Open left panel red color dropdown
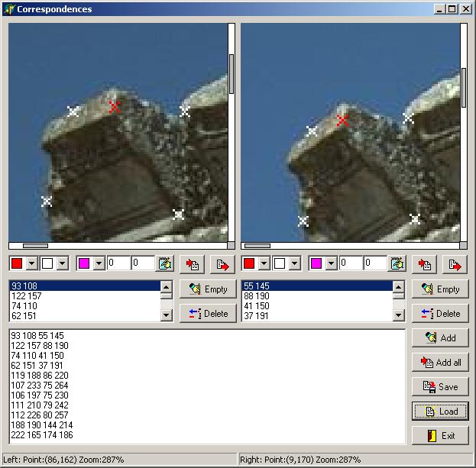 (32, 263)
